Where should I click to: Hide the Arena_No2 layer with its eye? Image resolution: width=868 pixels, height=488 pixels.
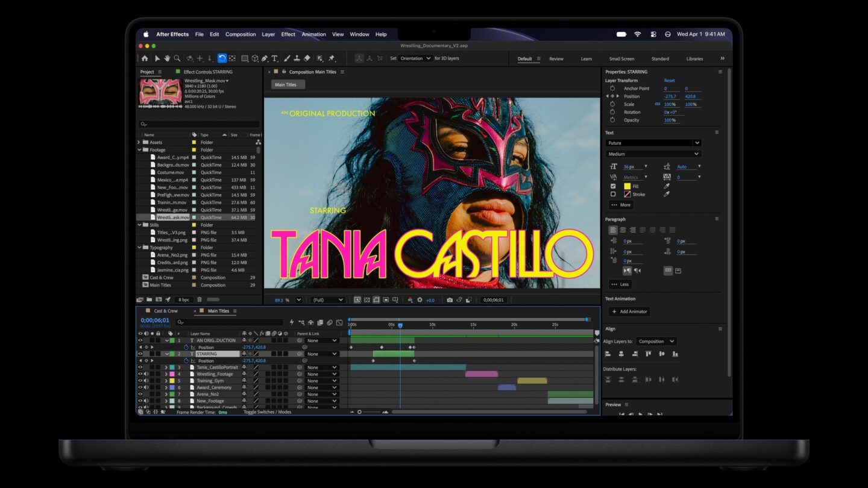[140, 394]
